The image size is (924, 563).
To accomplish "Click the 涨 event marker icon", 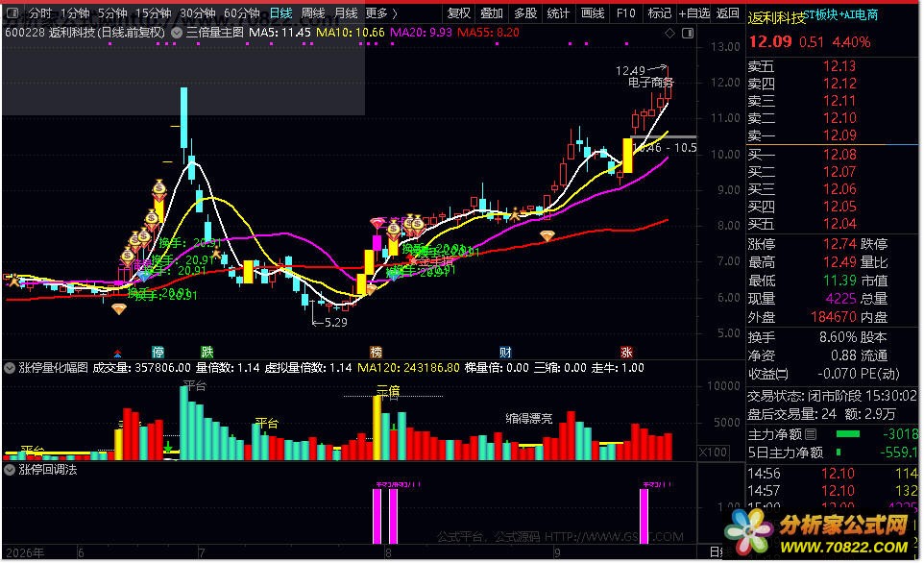I will click(626, 352).
